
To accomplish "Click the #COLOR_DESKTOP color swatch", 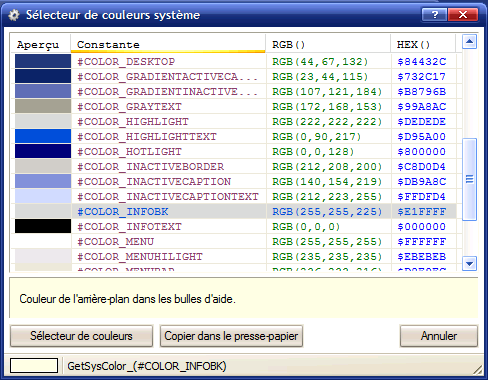I will [43, 61].
